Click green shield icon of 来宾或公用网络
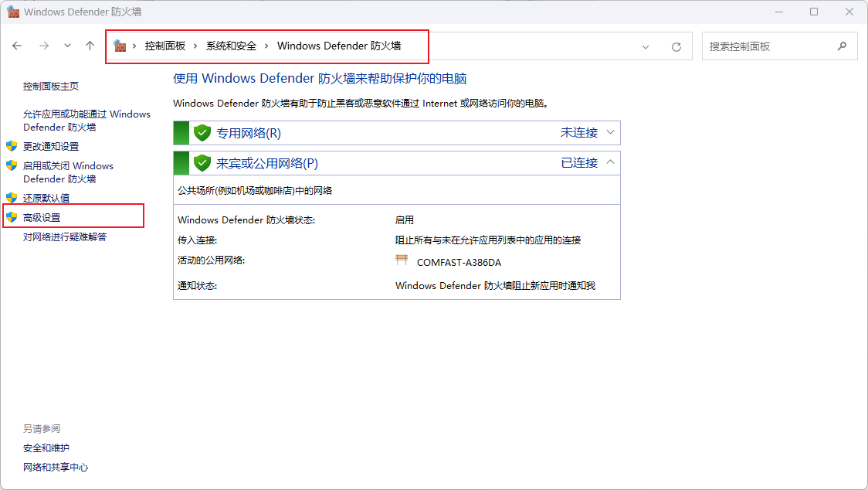 (202, 163)
